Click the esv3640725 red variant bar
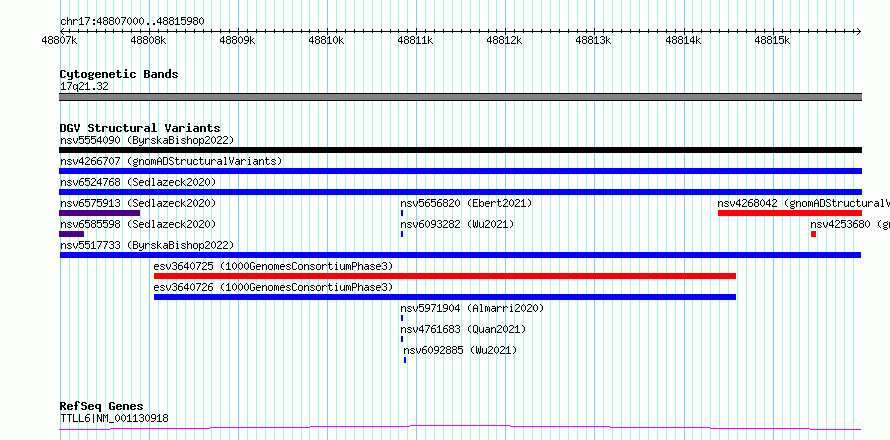This screenshot has width=890, height=440. [x=445, y=276]
